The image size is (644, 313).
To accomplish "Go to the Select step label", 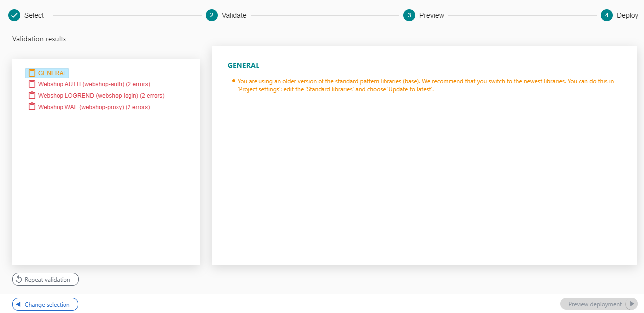I will [34, 15].
